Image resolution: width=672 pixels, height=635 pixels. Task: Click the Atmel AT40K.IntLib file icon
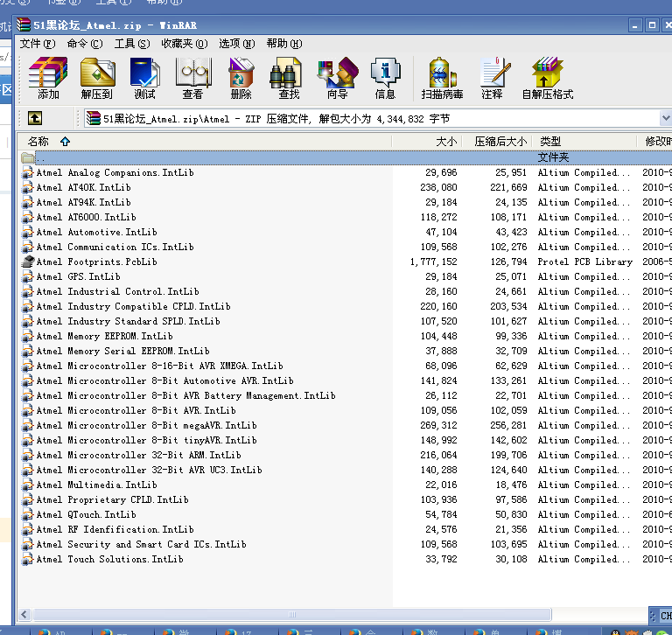[27, 187]
